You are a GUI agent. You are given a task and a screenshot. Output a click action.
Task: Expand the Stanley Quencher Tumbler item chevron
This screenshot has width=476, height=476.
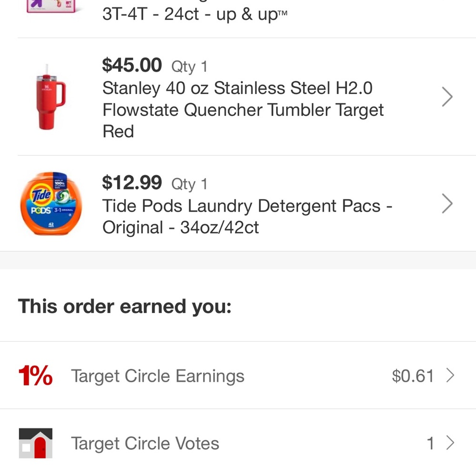447,97
